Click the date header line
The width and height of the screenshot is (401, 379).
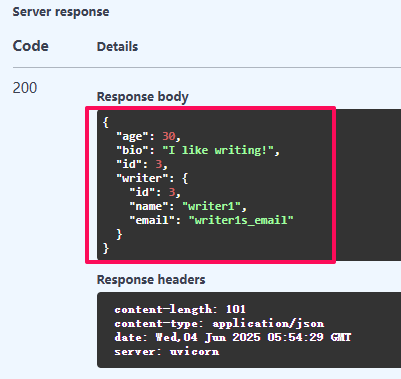pos(233,337)
